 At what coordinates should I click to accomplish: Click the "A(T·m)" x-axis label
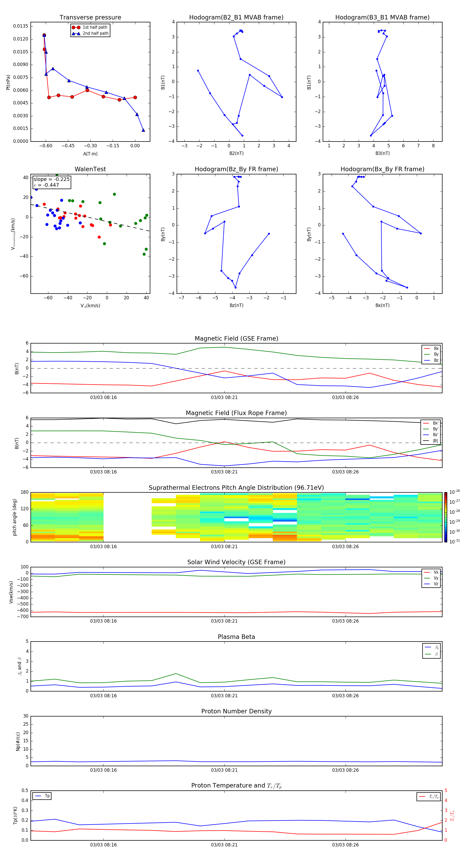point(90,154)
